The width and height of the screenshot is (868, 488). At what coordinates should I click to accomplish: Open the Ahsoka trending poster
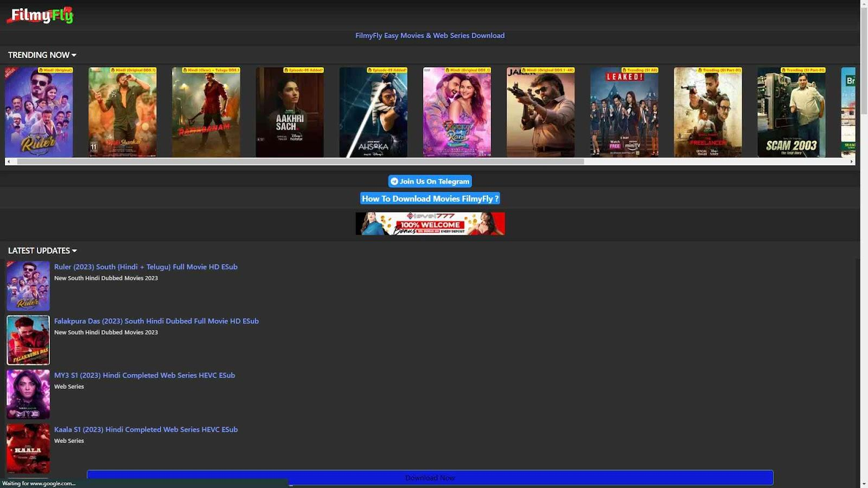[x=373, y=112]
